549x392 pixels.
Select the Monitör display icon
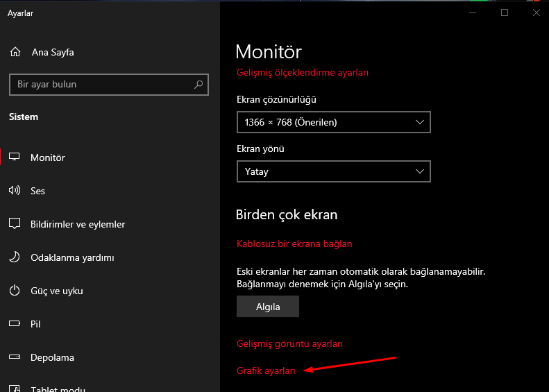click(15, 157)
